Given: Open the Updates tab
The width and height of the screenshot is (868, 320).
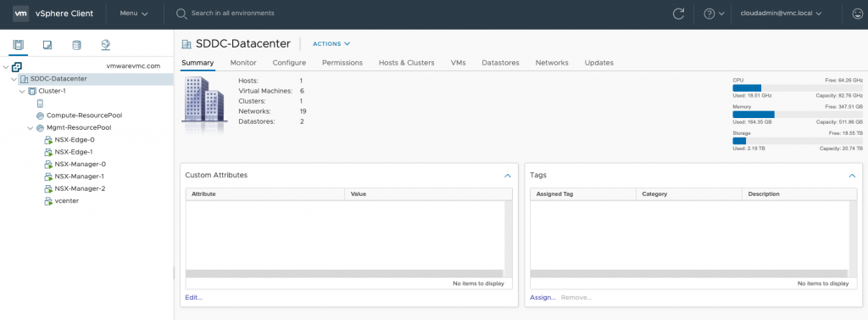Looking at the screenshot, I should (x=599, y=63).
